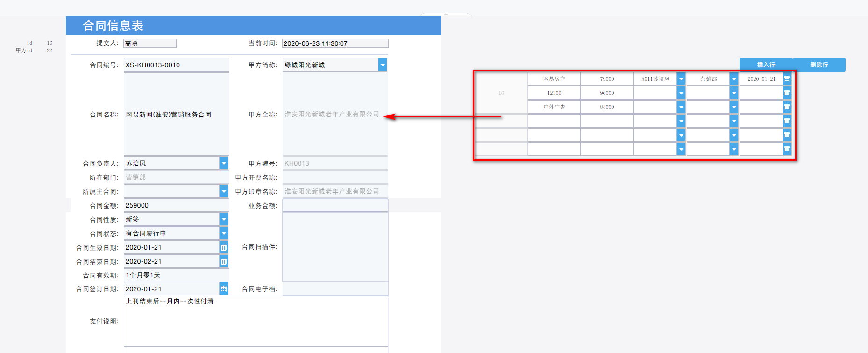Select the 支付说明 text area

[x=256, y=321]
